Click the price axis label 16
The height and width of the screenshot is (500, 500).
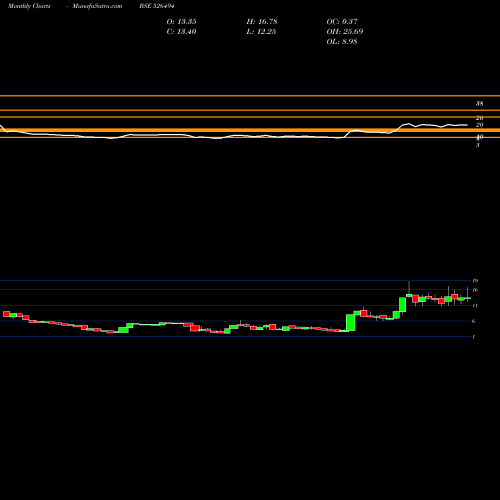(475, 290)
